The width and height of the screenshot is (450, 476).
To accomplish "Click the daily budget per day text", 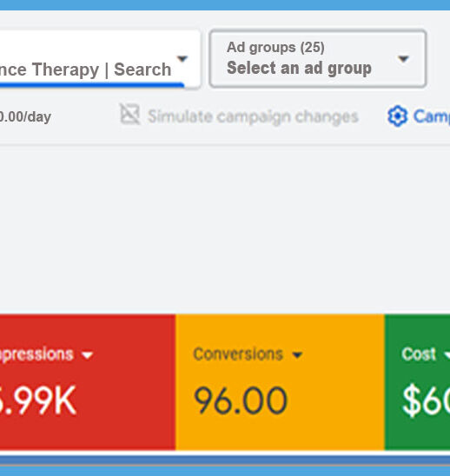I will 25,117.
